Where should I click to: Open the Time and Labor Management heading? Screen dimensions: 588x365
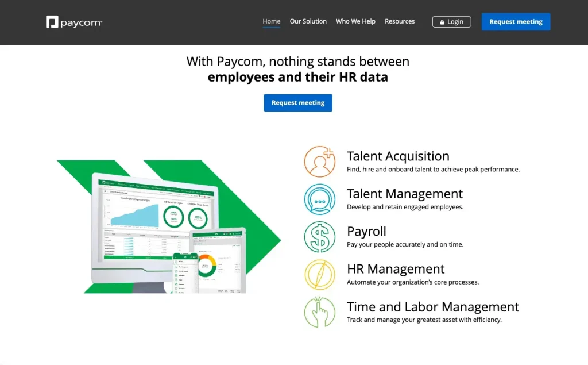click(433, 306)
